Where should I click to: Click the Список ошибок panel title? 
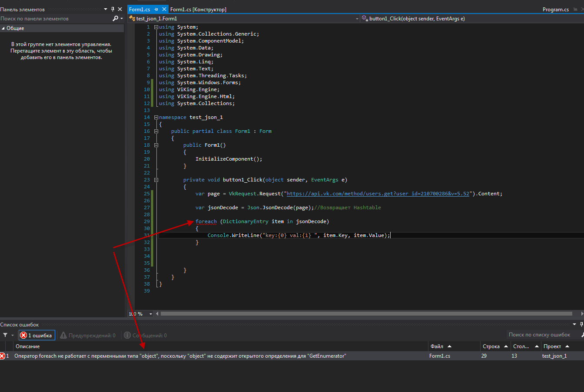tap(20, 324)
